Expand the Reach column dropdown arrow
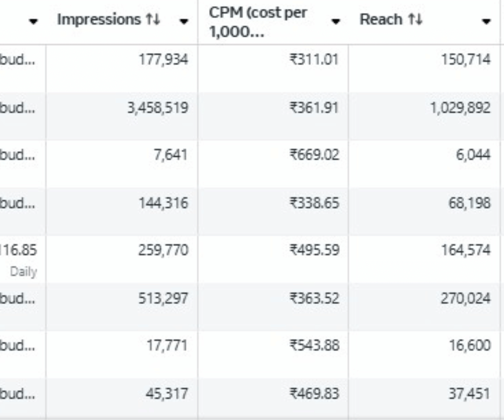 (x=486, y=21)
